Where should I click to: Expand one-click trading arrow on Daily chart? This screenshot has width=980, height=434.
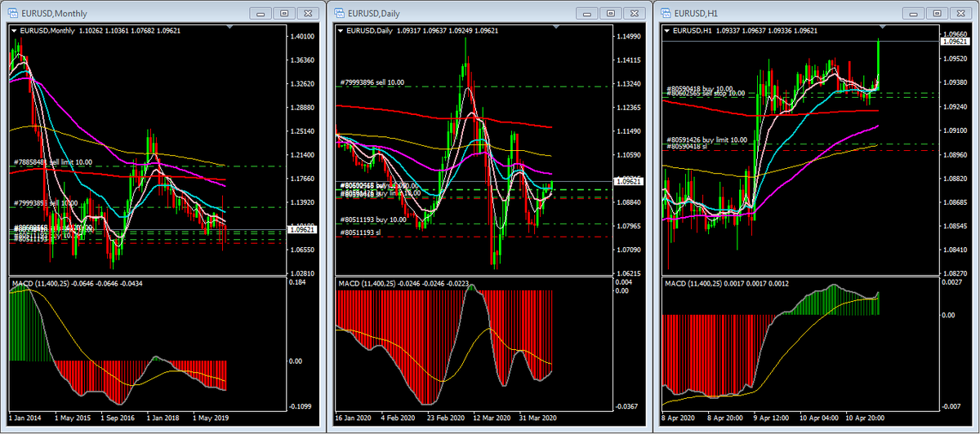point(341,30)
